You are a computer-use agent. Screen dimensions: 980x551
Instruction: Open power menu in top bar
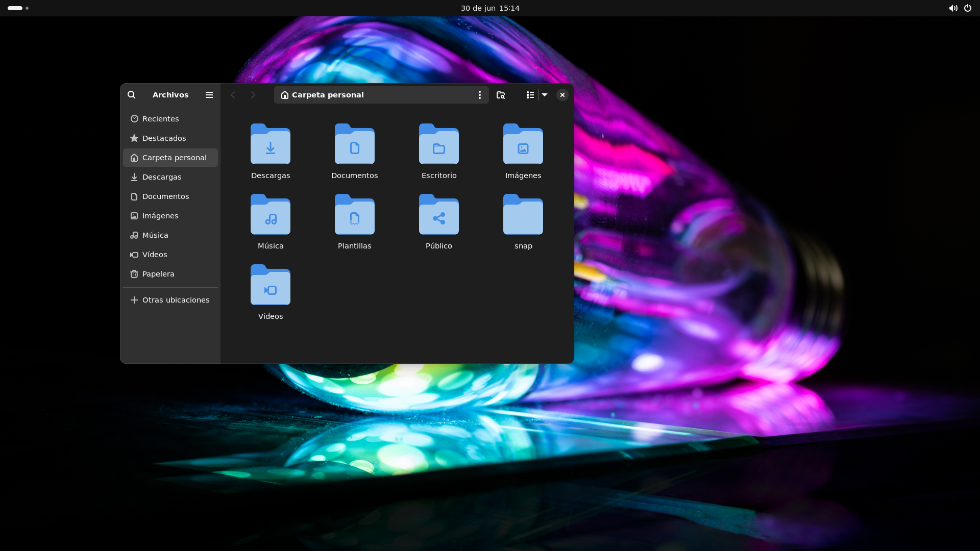pos(968,8)
